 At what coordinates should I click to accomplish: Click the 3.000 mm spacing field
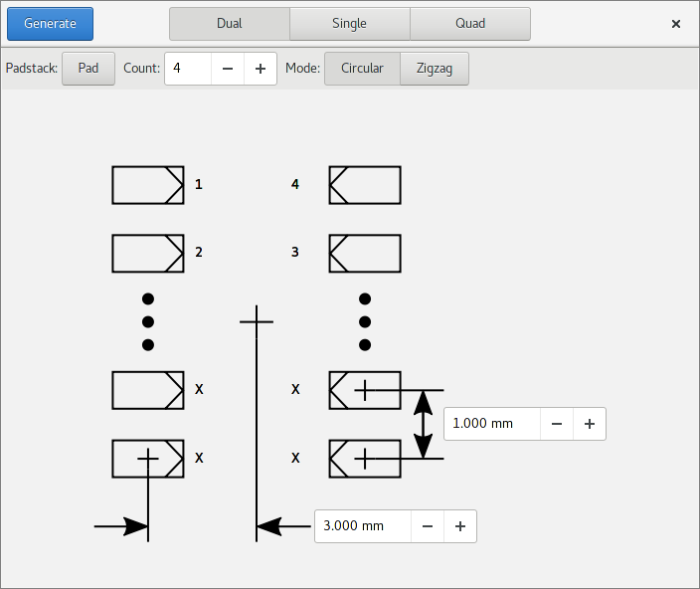(x=363, y=526)
